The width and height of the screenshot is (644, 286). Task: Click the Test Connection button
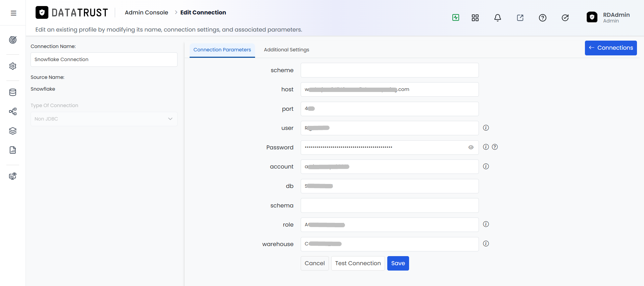(358, 263)
